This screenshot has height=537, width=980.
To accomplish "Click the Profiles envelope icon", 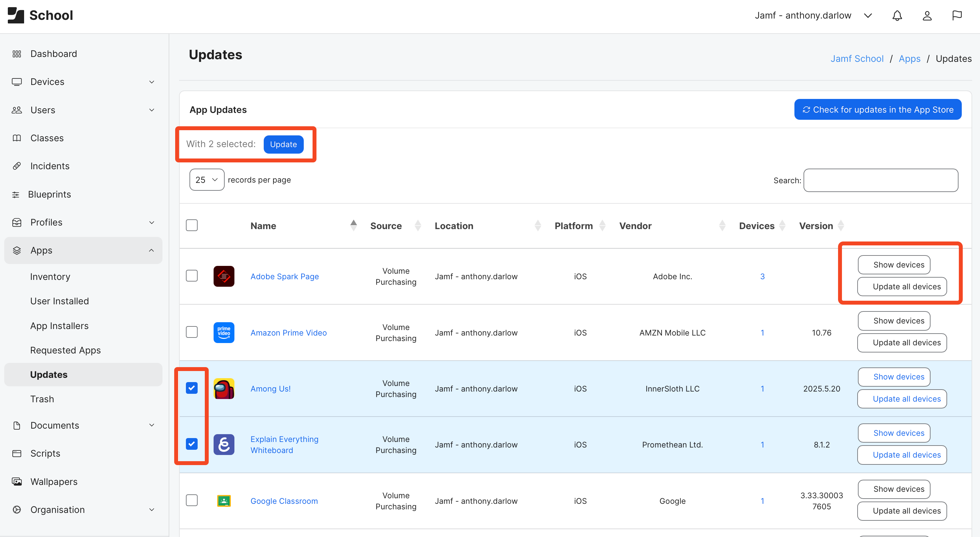I will 17,223.
